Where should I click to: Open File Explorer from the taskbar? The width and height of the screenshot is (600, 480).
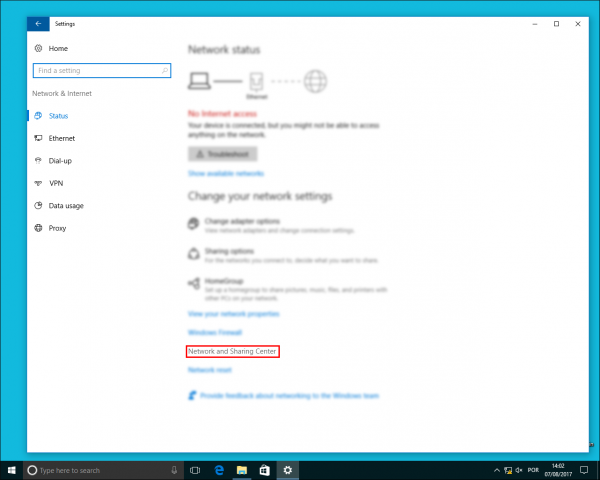(x=242, y=470)
